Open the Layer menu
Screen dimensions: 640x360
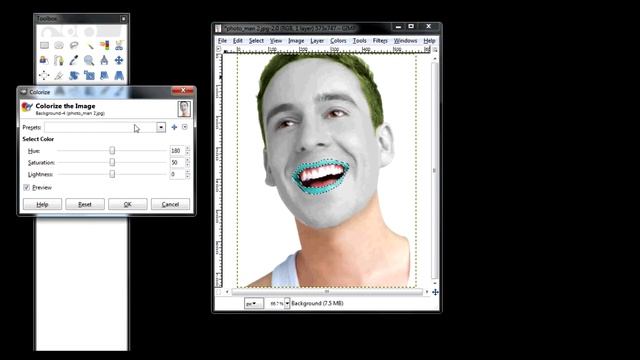pyautogui.click(x=317, y=41)
